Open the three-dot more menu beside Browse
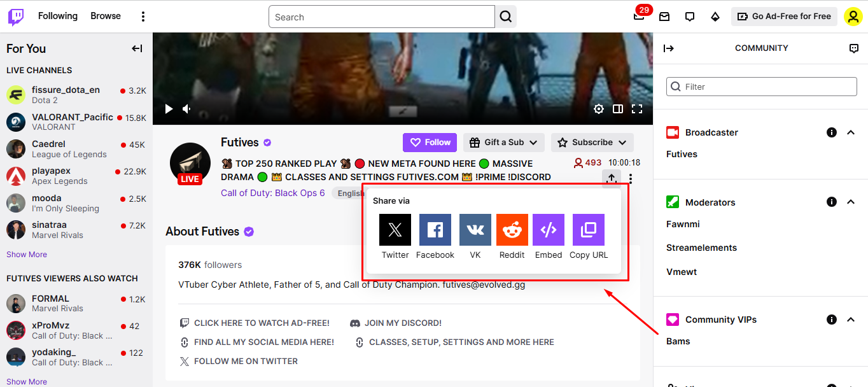Image resolution: width=868 pixels, height=387 pixels. pos(143,17)
